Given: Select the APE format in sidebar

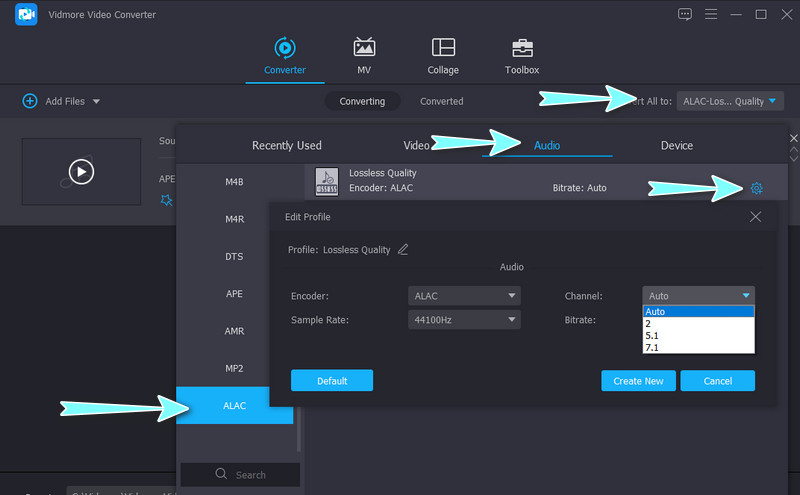Looking at the screenshot, I should 234,294.
